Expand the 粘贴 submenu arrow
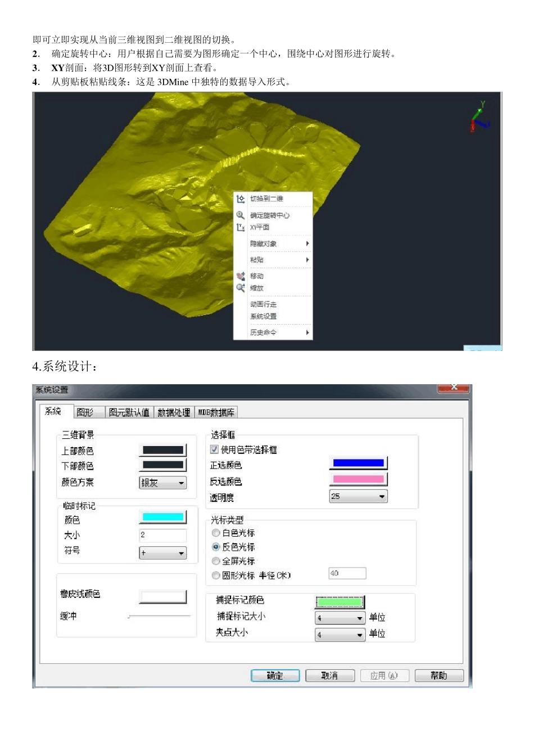The image size is (534, 756). pyautogui.click(x=307, y=260)
